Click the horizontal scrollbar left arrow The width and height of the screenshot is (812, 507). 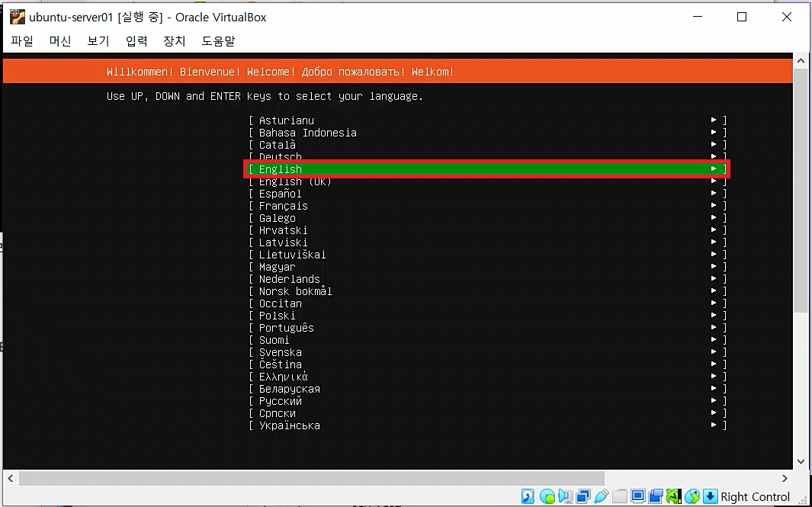pos(11,478)
